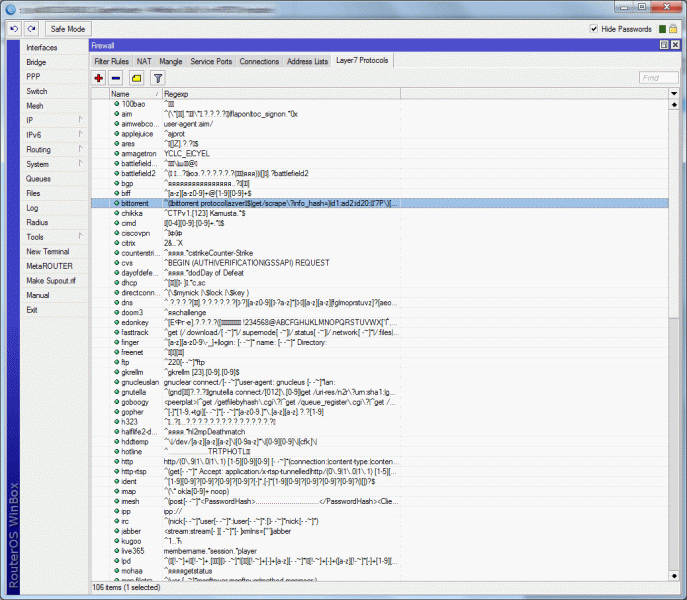This screenshot has width=687, height=600.
Task: Expand the System submenu
Action: click(x=80, y=163)
